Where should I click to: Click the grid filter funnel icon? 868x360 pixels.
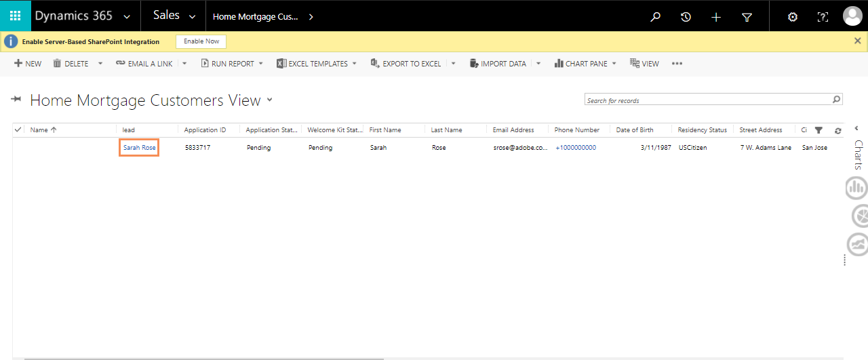point(818,130)
